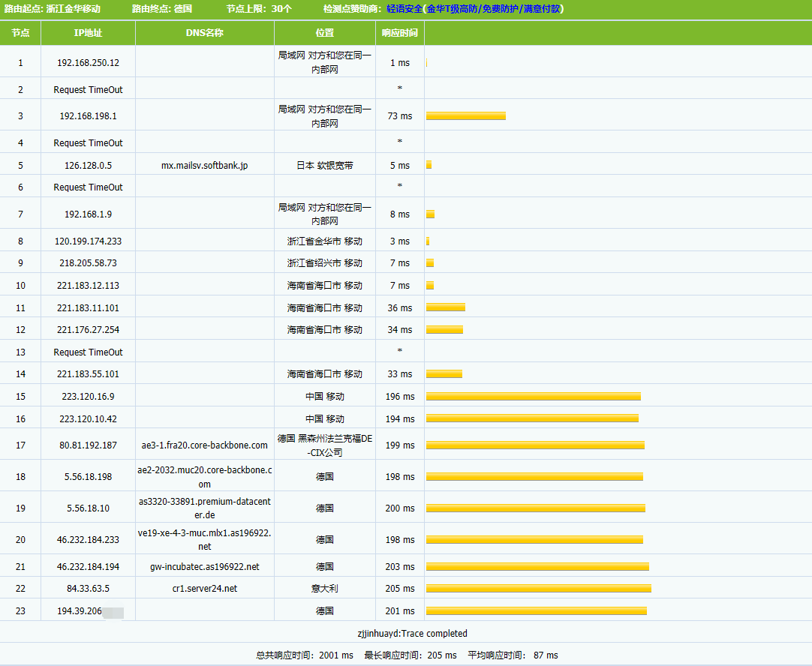Click the 日本 软银宽带 location cell

tap(324, 166)
